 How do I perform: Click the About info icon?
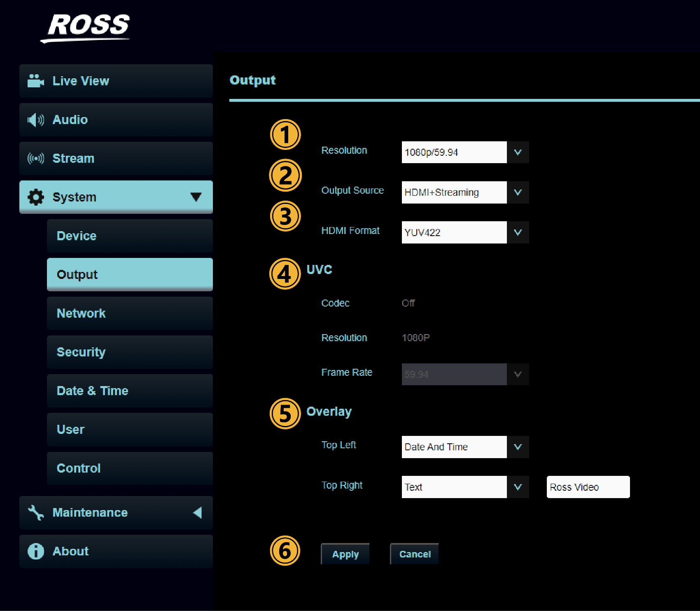pos(36,551)
